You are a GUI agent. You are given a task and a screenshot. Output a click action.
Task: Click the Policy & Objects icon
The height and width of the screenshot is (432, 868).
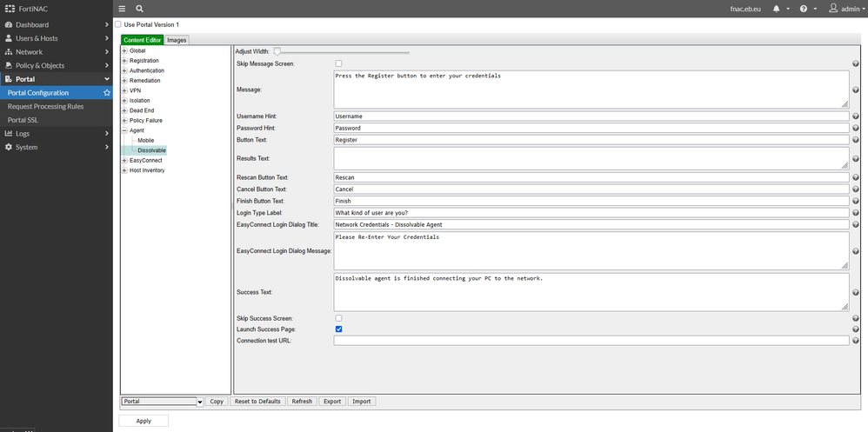9,65
